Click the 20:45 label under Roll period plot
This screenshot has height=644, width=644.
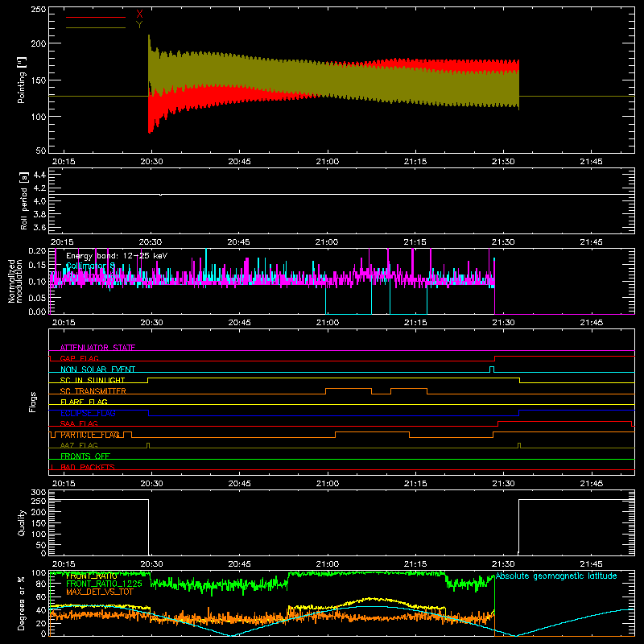tap(238, 242)
